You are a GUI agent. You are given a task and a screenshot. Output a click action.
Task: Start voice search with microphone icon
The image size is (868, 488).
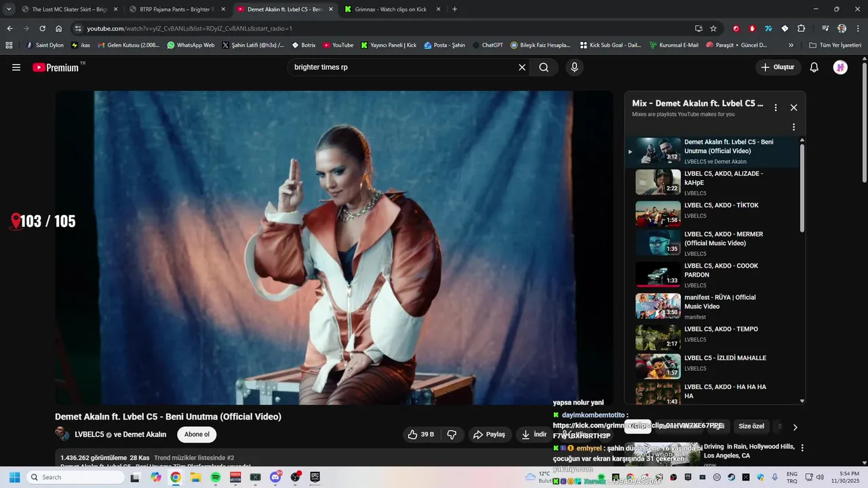[x=574, y=67]
